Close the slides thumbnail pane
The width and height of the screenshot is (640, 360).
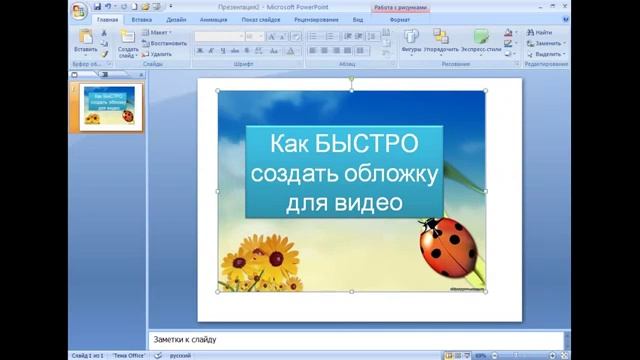click(x=141, y=75)
